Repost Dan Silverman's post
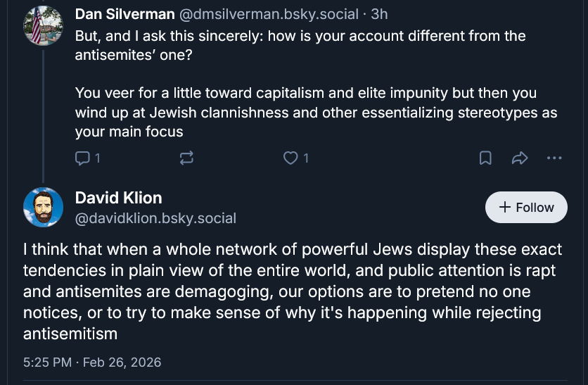The image size is (588, 385). (186, 158)
